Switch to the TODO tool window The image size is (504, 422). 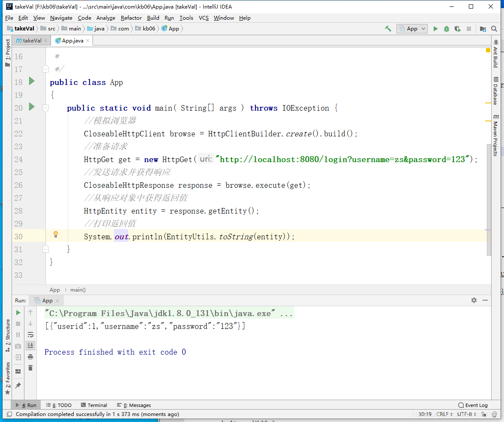pyautogui.click(x=59, y=405)
